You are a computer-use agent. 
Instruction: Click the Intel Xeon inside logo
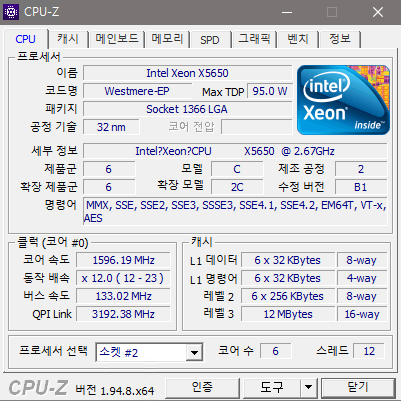click(343, 100)
